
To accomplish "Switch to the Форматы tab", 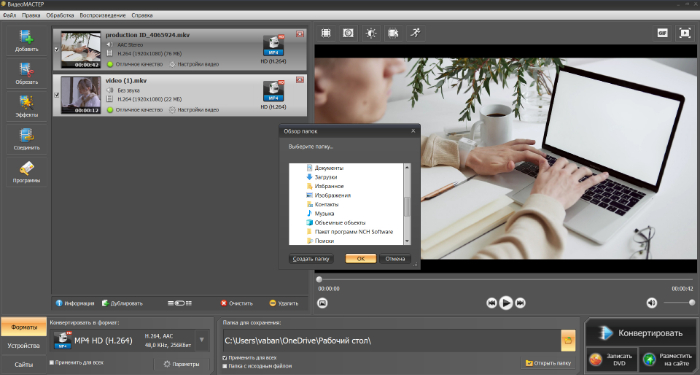I will coord(24,327).
